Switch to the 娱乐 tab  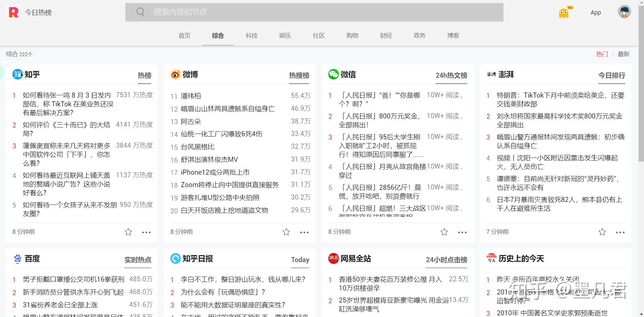coord(285,35)
